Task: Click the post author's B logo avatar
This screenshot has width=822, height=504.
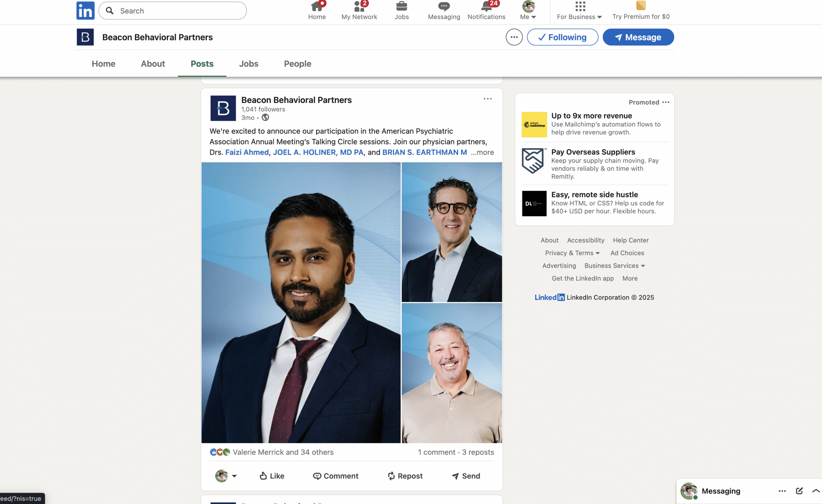Action: (x=223, y=108)
